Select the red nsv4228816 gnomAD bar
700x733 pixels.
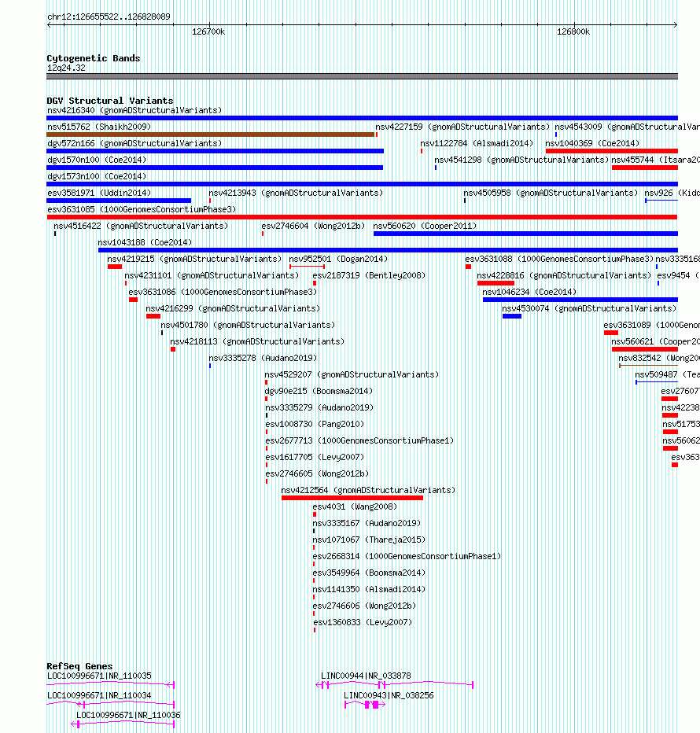pos(496,283)
